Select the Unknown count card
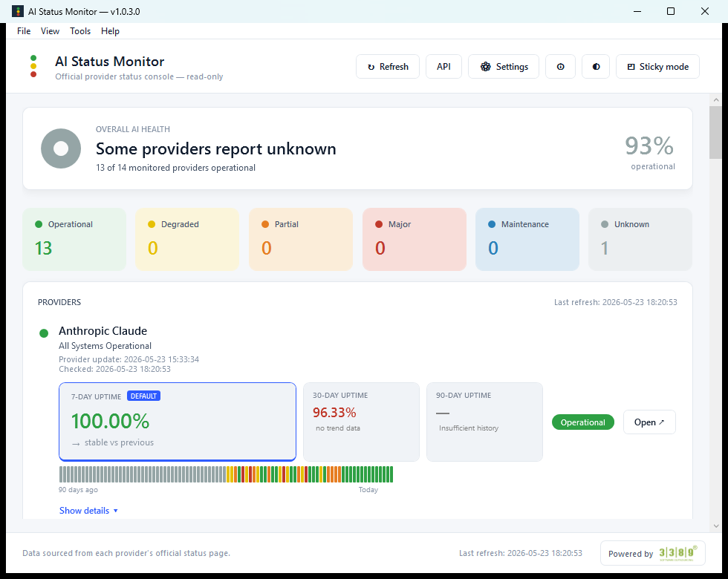Viewport: 728px width, 579px height. (640, 239)
